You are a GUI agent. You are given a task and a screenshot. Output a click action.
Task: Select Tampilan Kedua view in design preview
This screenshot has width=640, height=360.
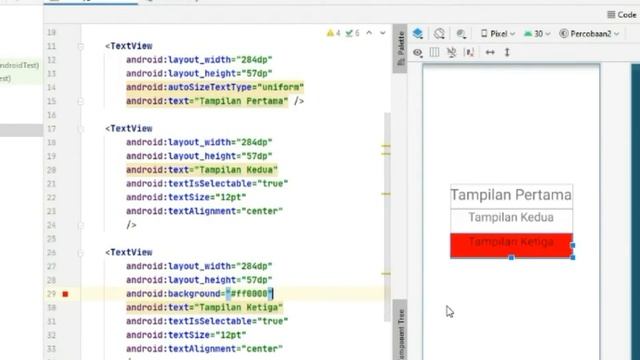[511, 220]
